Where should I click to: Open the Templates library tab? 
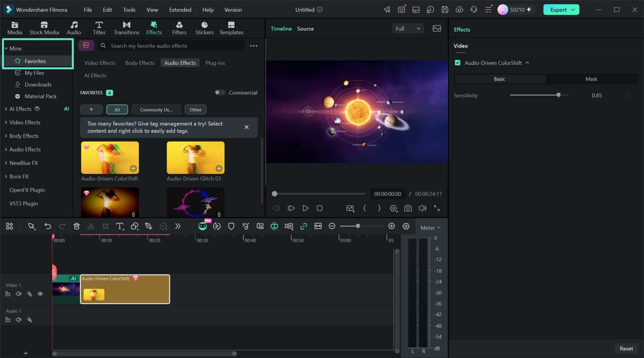tap(231, 28)
